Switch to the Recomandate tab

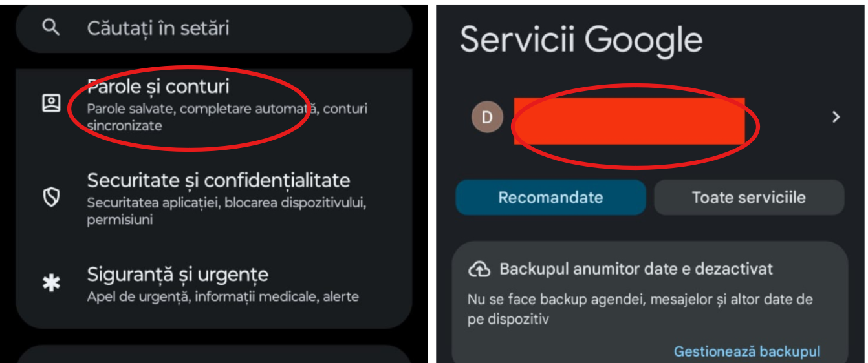(550, 197)
